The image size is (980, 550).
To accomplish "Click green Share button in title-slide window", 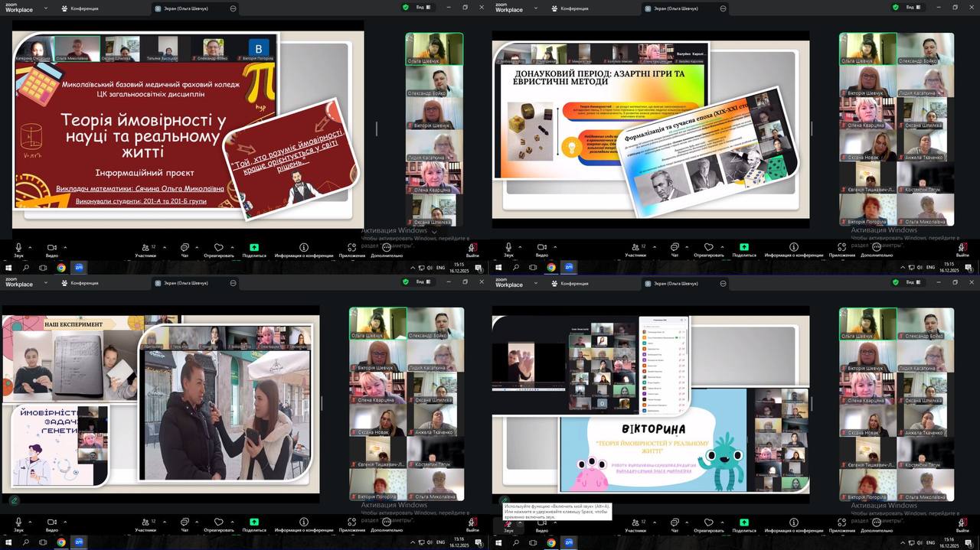I will [x=254, y=248].
